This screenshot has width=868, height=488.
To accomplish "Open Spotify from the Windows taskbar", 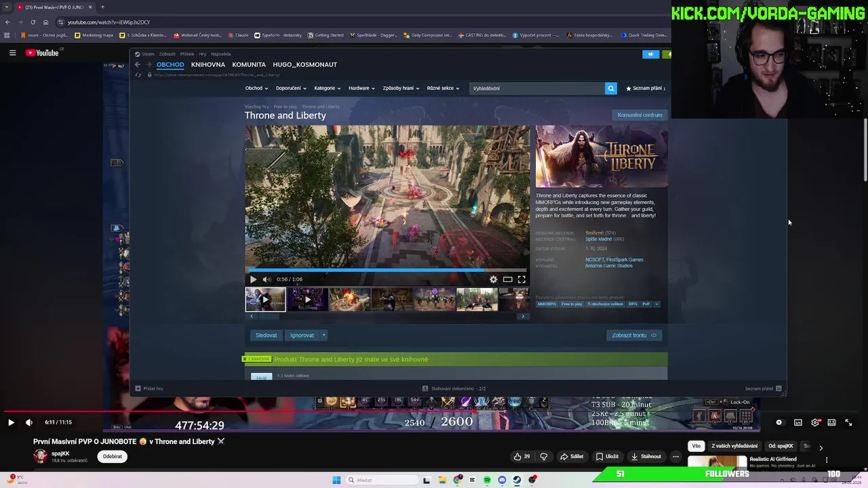I will tap(487, 480).
